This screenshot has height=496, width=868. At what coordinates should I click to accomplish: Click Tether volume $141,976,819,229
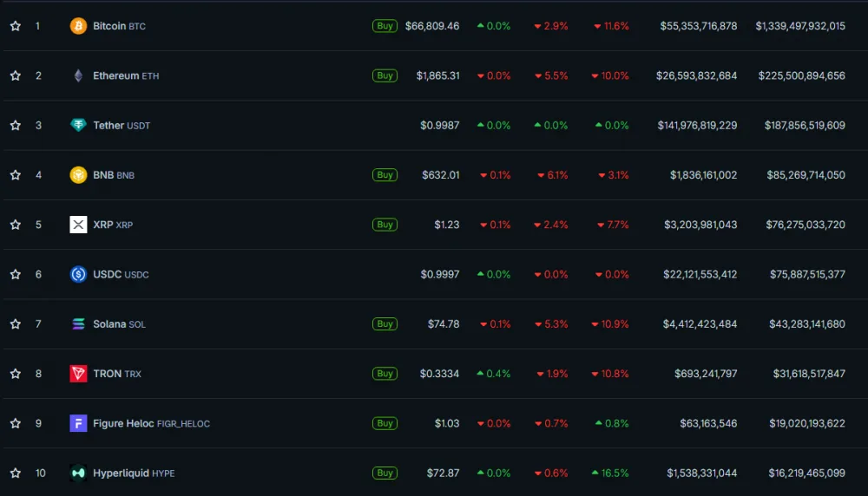click(698, 126)
